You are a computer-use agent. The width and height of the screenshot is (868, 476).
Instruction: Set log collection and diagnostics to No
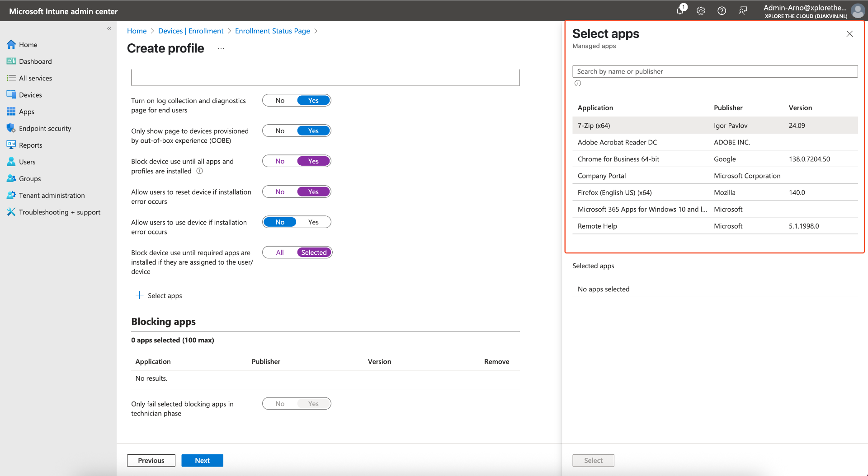click(x=280, y=100)
